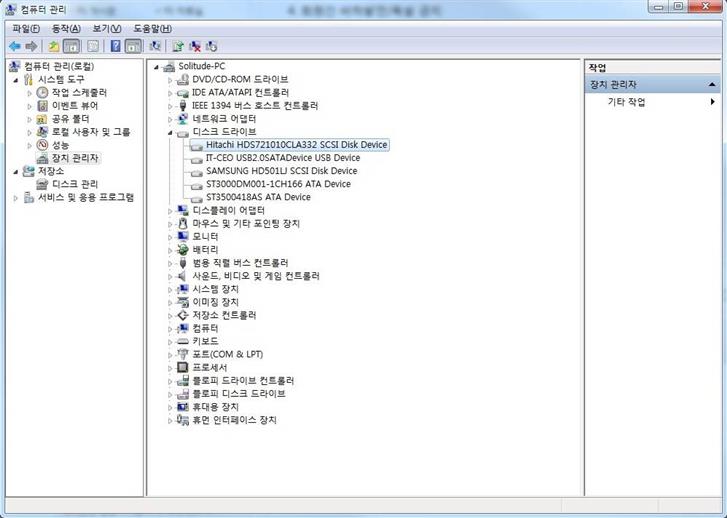Click the blue Help question mark icon
This screenshot has width=727, height=518.
115,46
